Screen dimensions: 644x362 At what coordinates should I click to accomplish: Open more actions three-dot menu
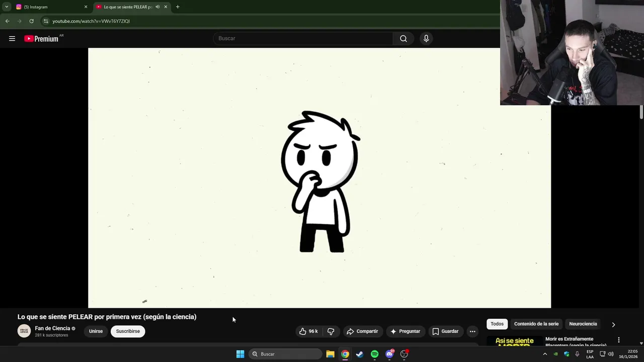(472, 331)
